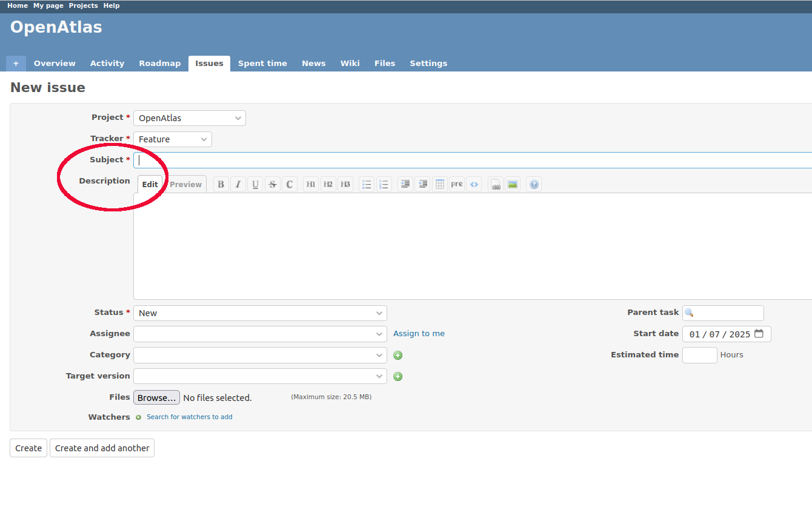Add a new Target version with the plus icon
812x510 pixels.
[398, 376]
